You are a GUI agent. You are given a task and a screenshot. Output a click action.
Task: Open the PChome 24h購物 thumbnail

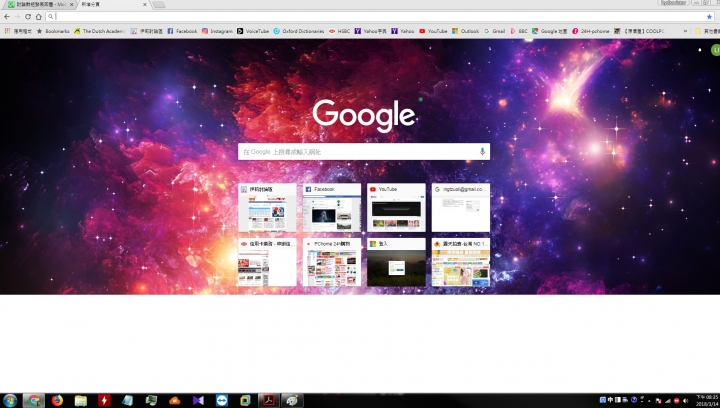(x=332, y=262)
